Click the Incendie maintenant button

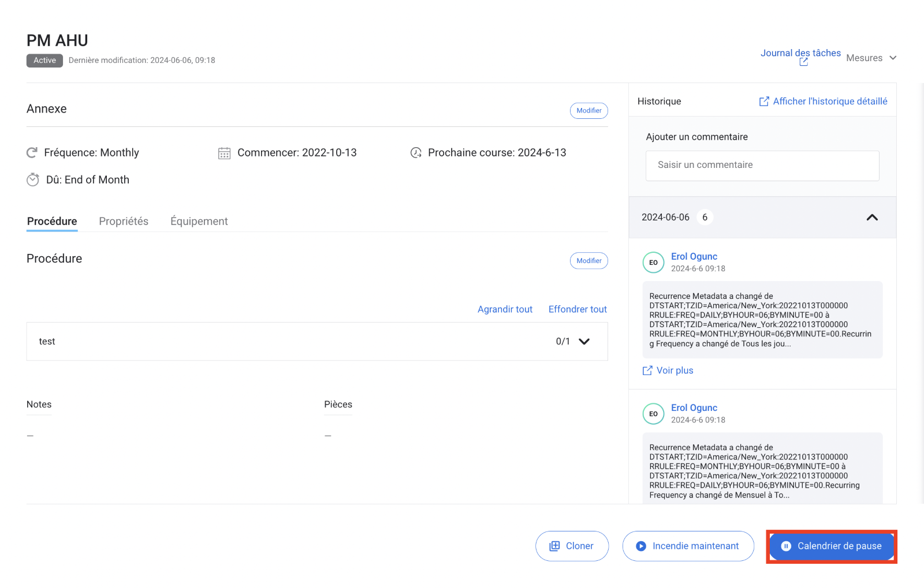[688, 546]
